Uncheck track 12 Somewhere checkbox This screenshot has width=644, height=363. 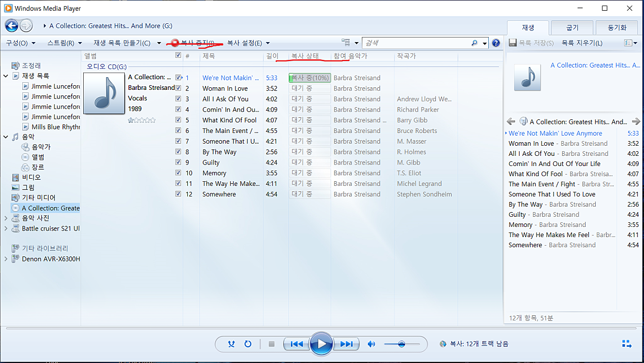click(x=178, y=194)
